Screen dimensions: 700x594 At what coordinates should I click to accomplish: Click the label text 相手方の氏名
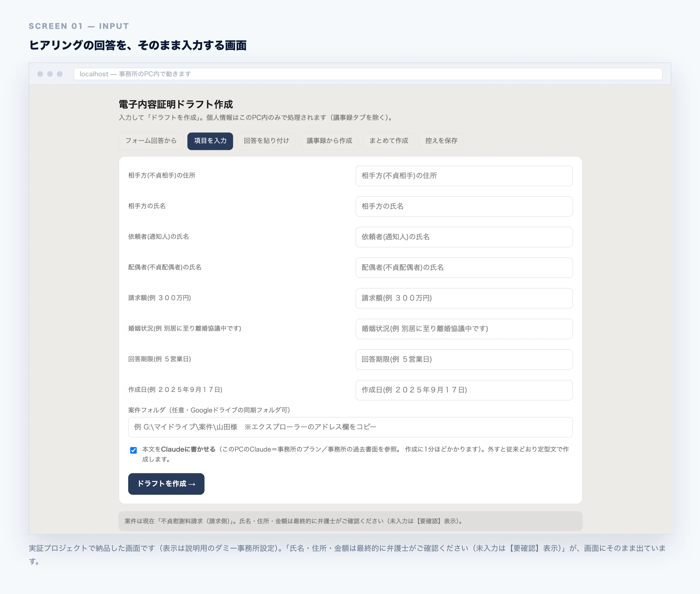147,206
